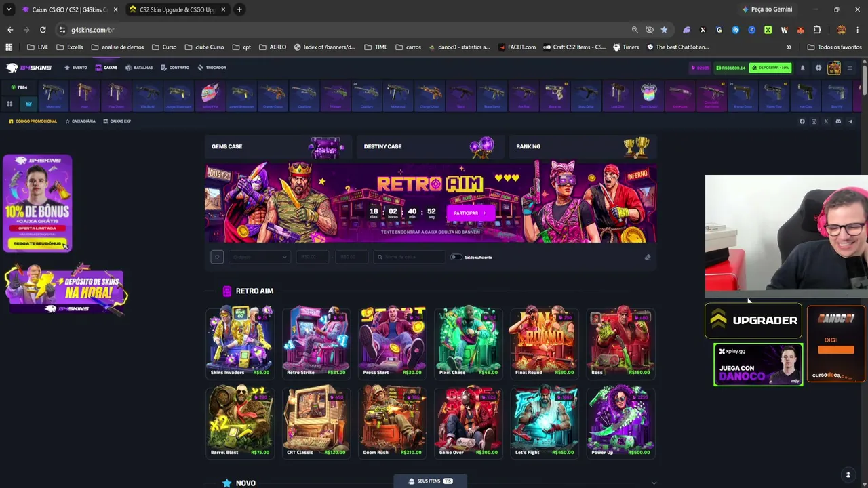Open the Caixas menu item
Viewport: 868px width, 488px height.
click(x=106, y=68)
